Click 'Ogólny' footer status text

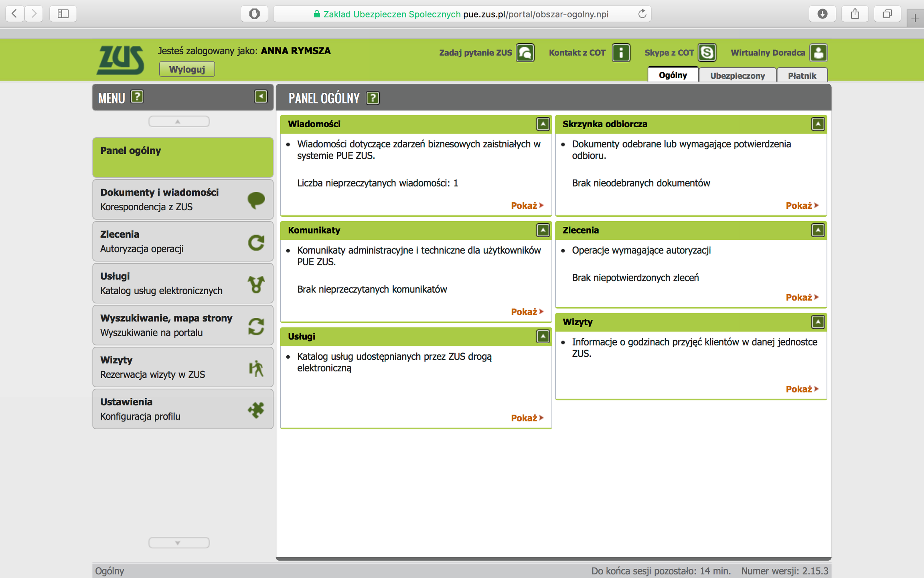click(x=109, y=571)
